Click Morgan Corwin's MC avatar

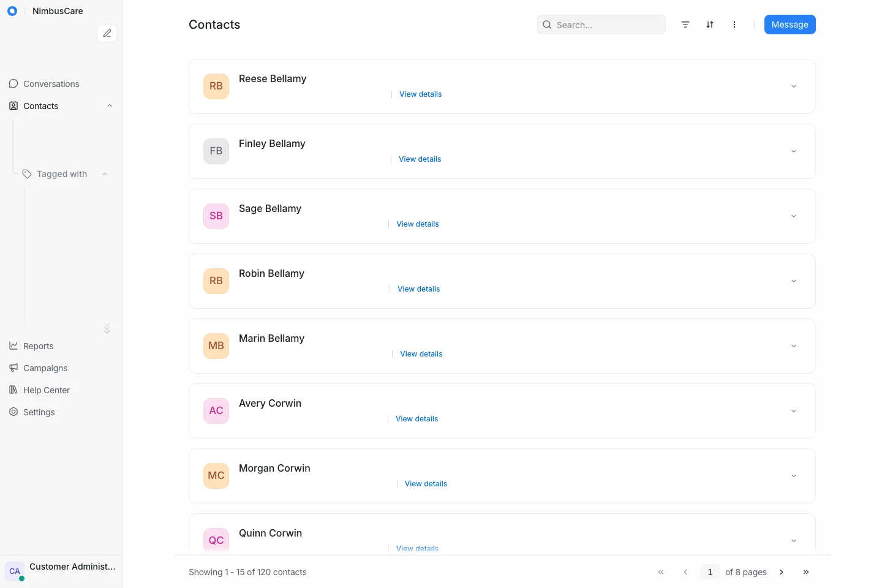(x=216, y=476)
